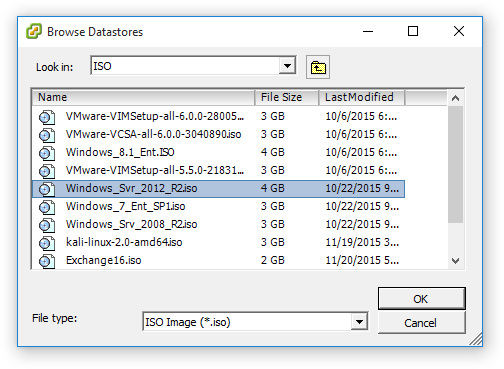Click the ISO icon beside Windows_8.1_Ent.ISO

47,153
